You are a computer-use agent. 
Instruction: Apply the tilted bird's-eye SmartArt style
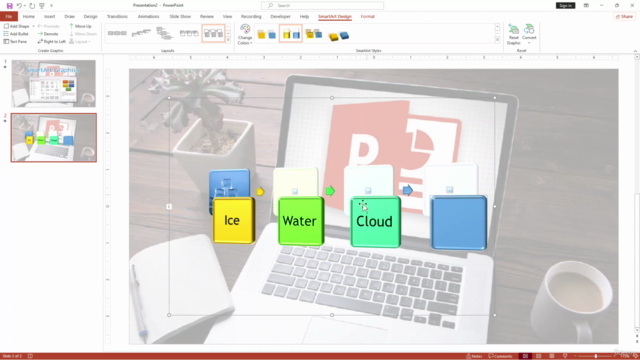[x=338, y=36]
